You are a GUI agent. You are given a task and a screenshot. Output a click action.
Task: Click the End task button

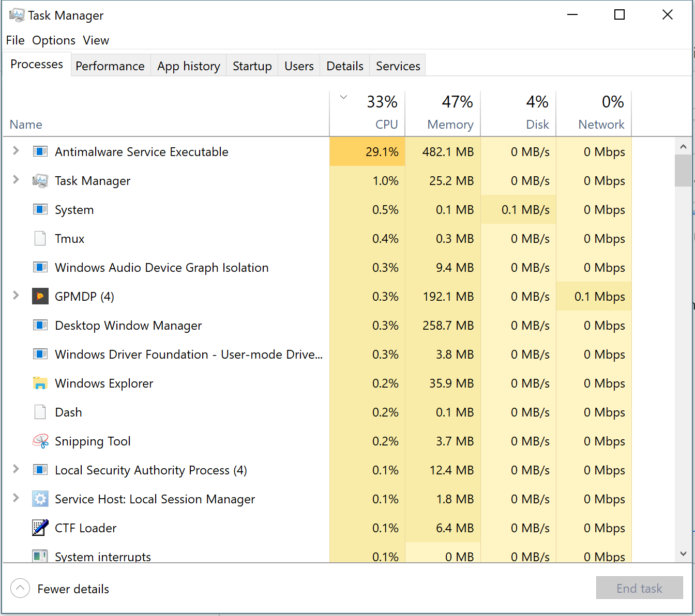click(x=639, y=588)
